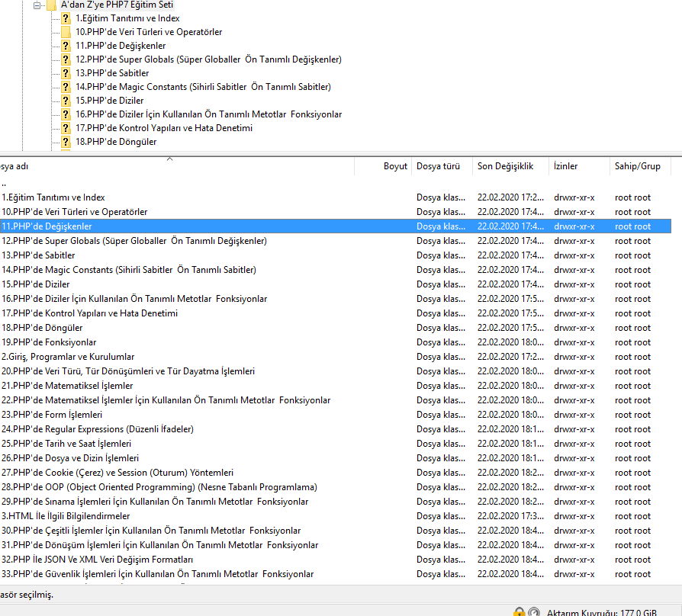Sort by the Dosya adı column header
This screenshot has width=682, height=616.
[x=176, y=166]
